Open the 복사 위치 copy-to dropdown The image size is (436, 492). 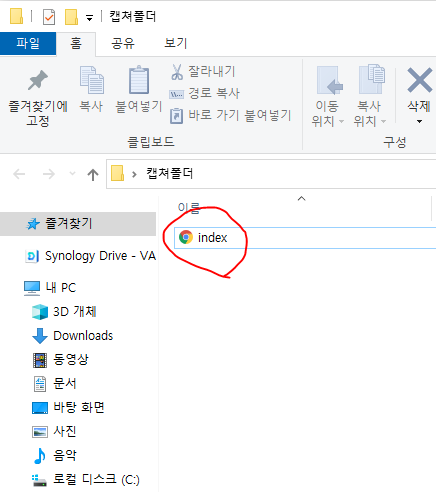coord(370,96)
